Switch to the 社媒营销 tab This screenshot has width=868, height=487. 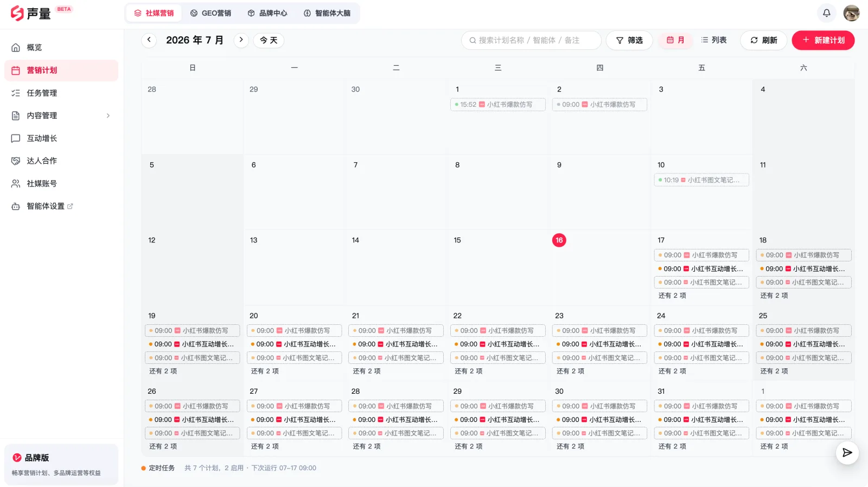click(154, 13)
